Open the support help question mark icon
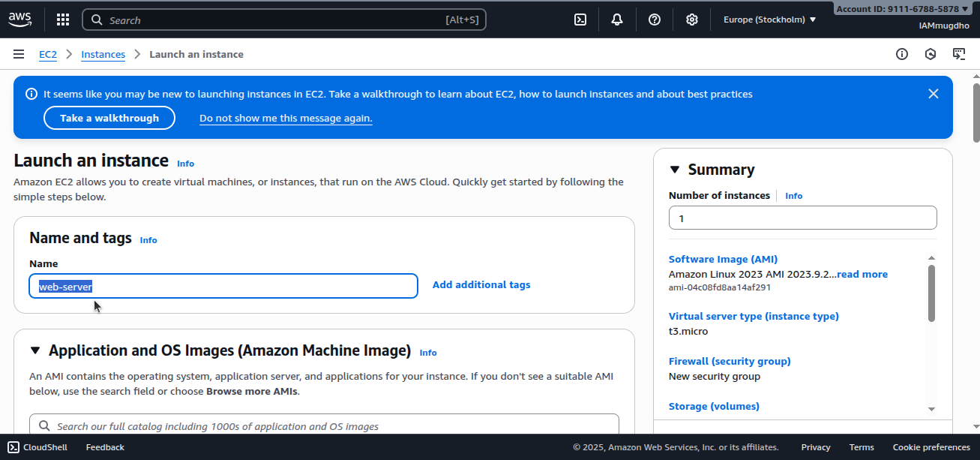 (x=655, y=20)
